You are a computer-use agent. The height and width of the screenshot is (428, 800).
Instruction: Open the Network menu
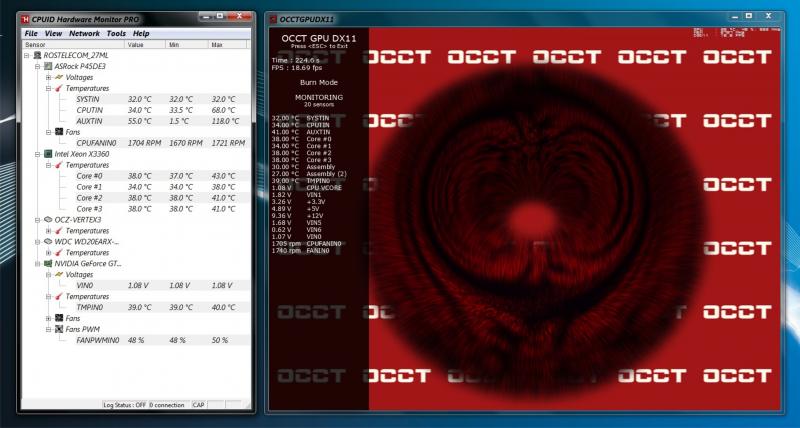84,34
